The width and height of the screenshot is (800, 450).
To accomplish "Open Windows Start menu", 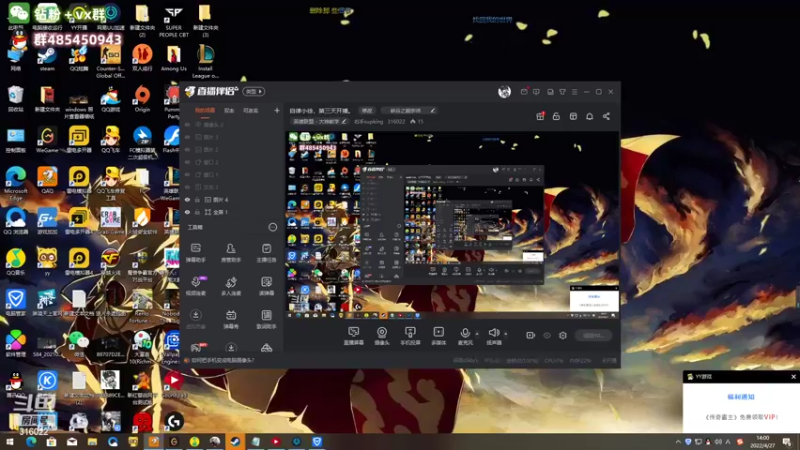I will (x=10, y=442).
